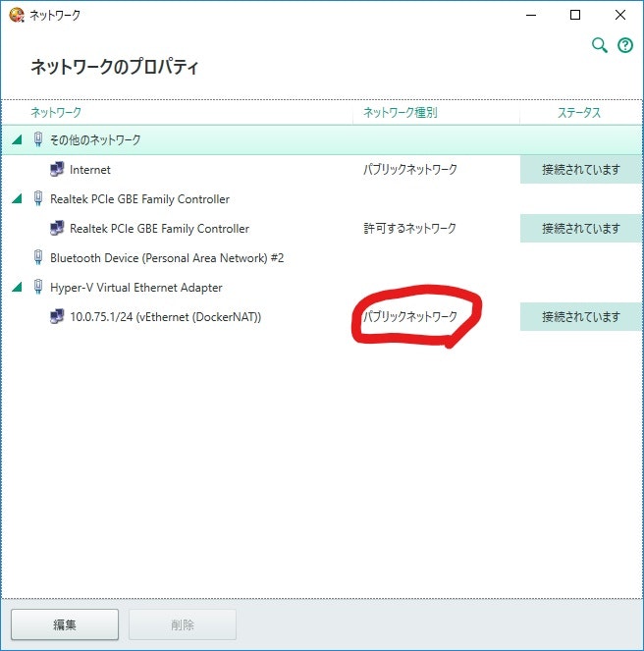Open the help question mark icon

(x=625, y=45)
